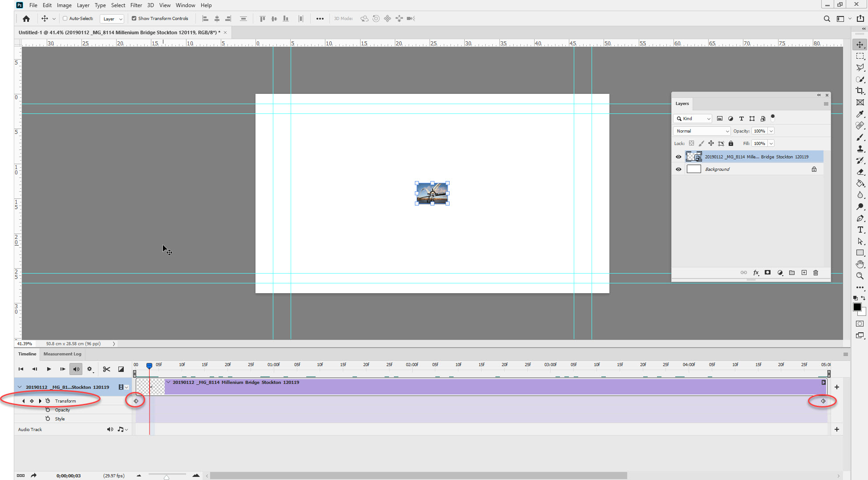Switch to the Measurement Log tab

(x=62, y=354)
